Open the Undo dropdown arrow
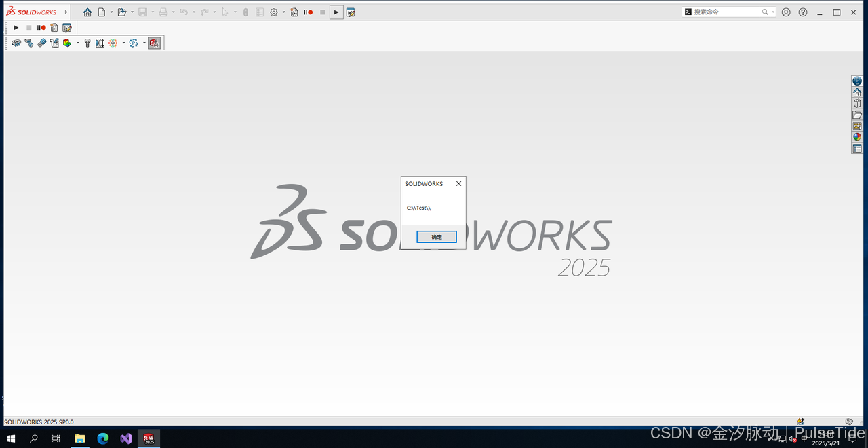This screenshot has width=868, height=448. 194,12
